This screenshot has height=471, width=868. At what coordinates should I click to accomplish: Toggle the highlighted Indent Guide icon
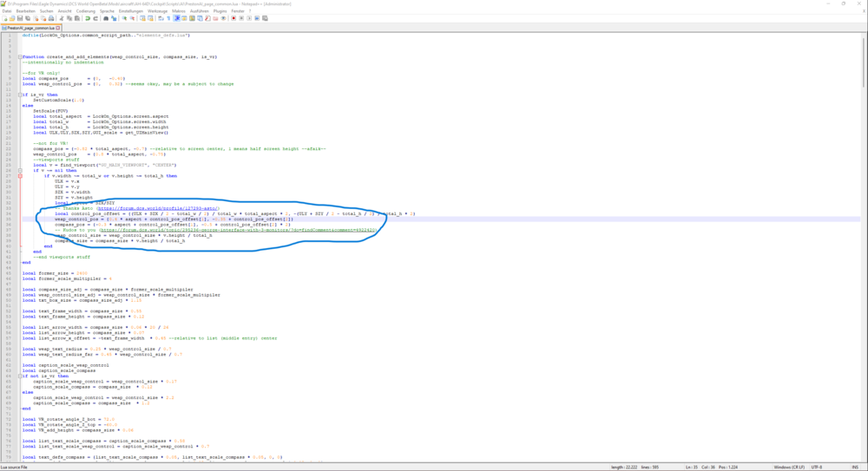point(177,18)
